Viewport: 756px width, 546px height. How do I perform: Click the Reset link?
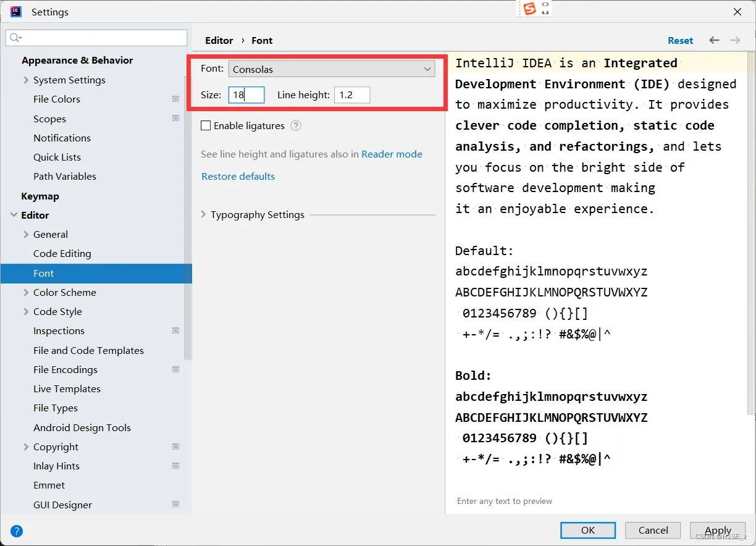click(x=680, y=40)
